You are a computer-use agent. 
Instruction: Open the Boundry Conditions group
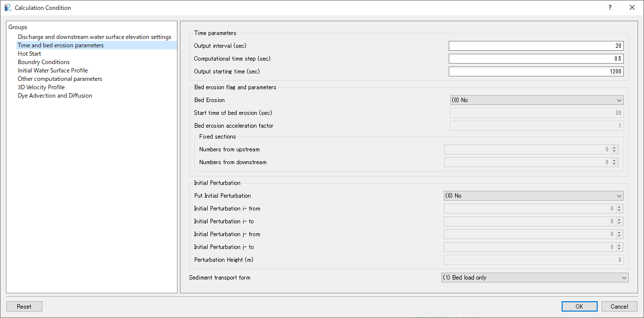pos(44,62)
